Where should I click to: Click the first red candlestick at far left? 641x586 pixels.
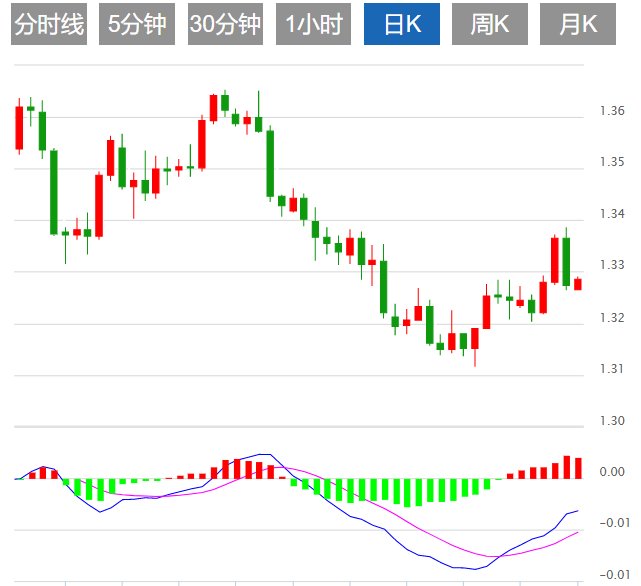click(19, 128)
